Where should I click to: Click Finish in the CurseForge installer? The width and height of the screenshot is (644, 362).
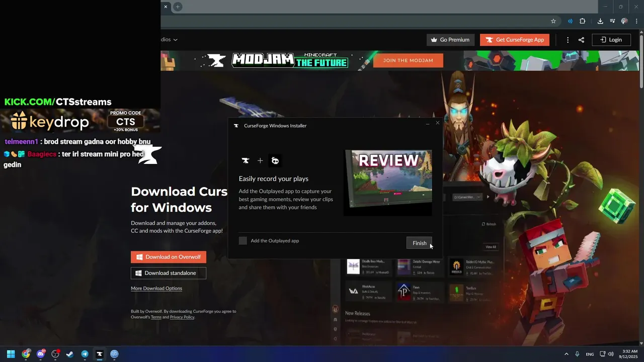(419, 243)
